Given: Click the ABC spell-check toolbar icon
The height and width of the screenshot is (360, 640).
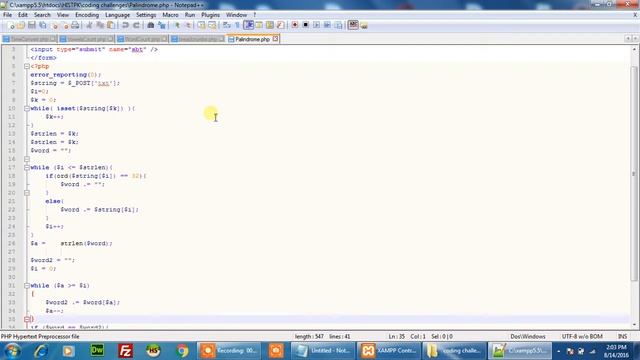Looking at the screenshot, I should 353,25.
